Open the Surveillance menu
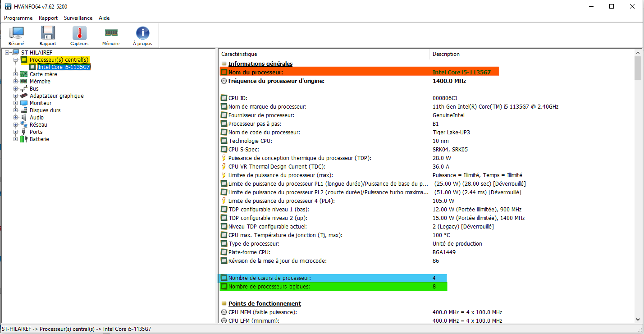Image resolution: width=644 pixels, height=334 pixels. click(x=78, y=18)
